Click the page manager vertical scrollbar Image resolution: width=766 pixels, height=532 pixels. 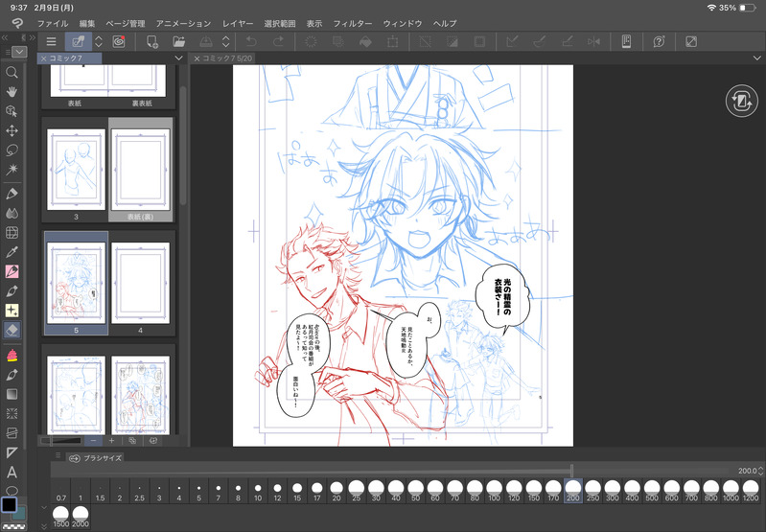coord(183,147)
